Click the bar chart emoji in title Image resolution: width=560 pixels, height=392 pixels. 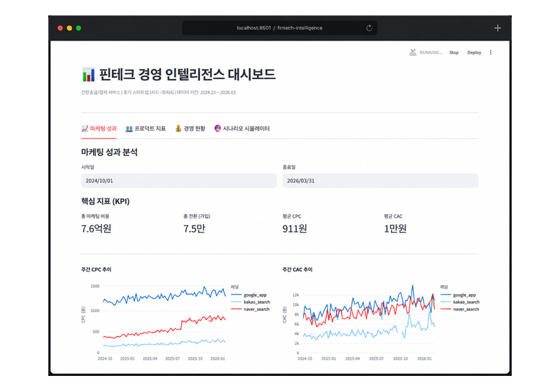click(88, 75)
